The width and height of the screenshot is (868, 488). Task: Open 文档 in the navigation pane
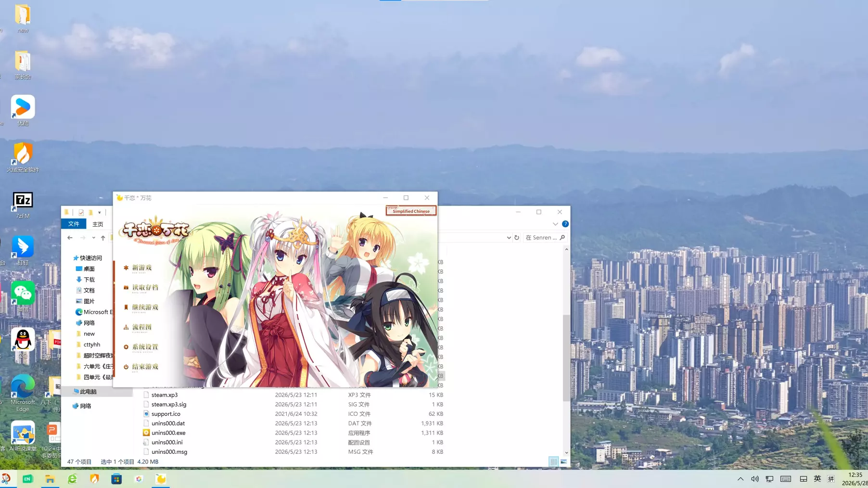pyautogui.click(x=85, y=291)
